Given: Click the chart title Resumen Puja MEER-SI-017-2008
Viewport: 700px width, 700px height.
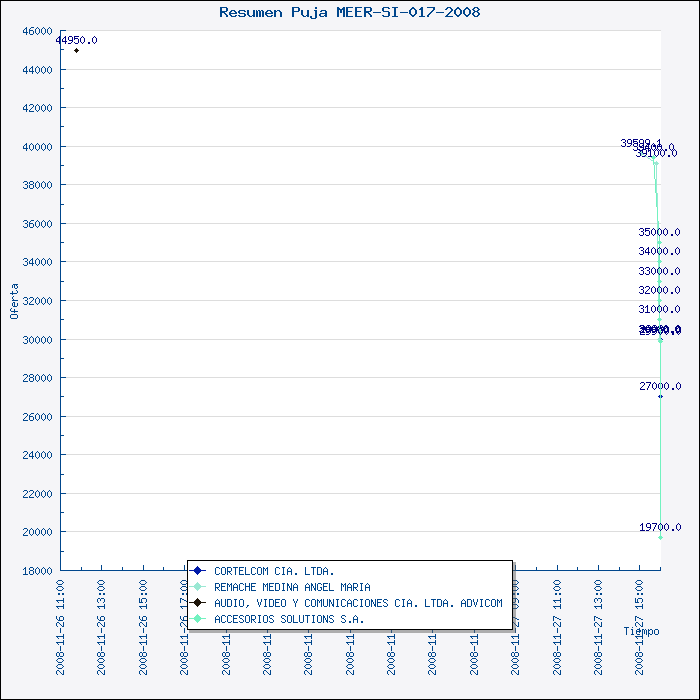Looking at the screenshot, I should tap(349, 12).
